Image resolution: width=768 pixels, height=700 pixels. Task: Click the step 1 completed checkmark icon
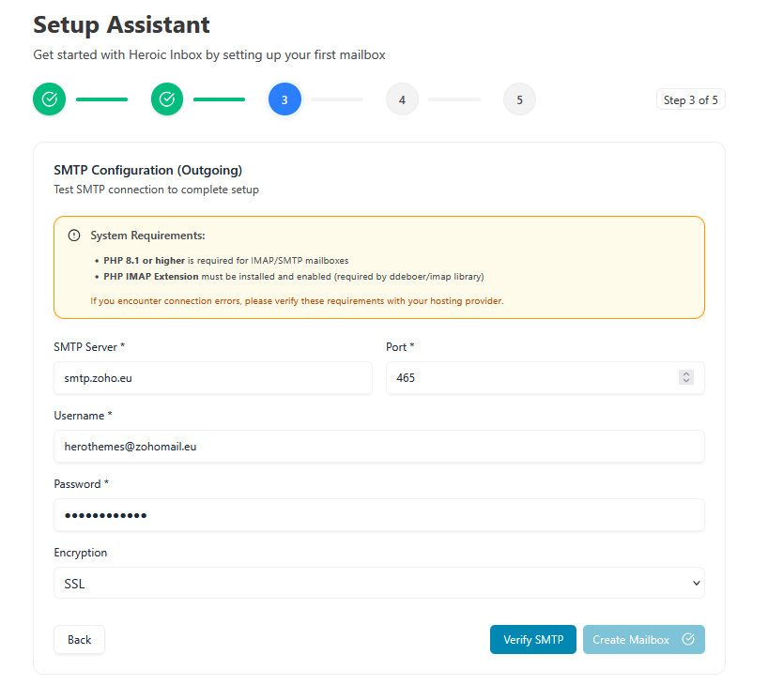[x=50, y=99]
